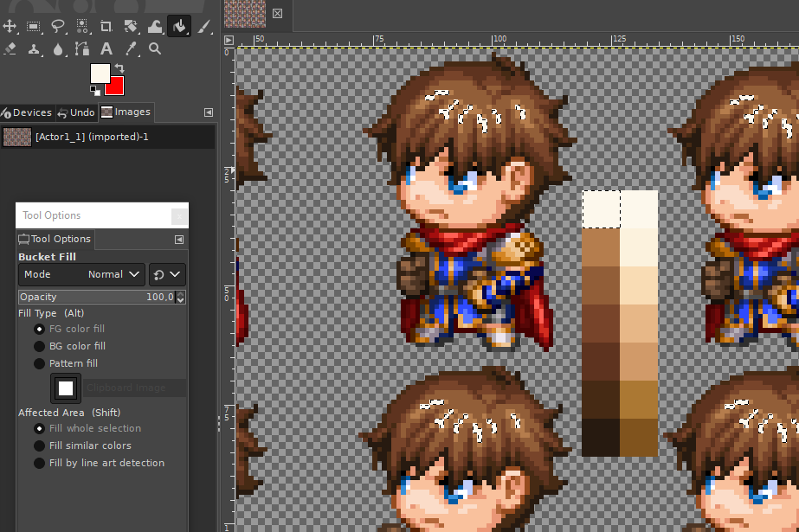Reset colors to default black and white

[x=94, y=91]
